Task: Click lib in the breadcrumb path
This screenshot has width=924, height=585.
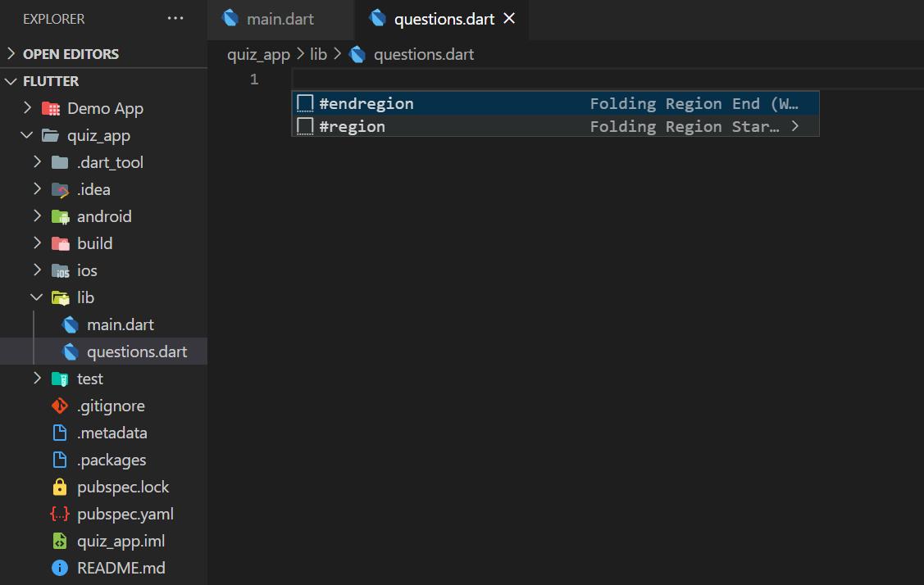Action: click(x=318, y=55)
